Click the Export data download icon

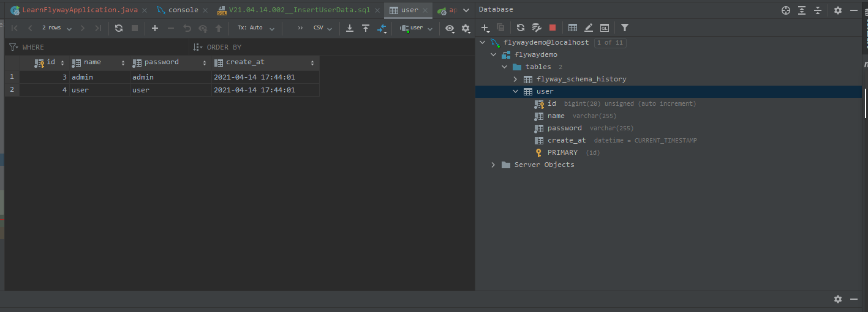click(x=350, y=28)
